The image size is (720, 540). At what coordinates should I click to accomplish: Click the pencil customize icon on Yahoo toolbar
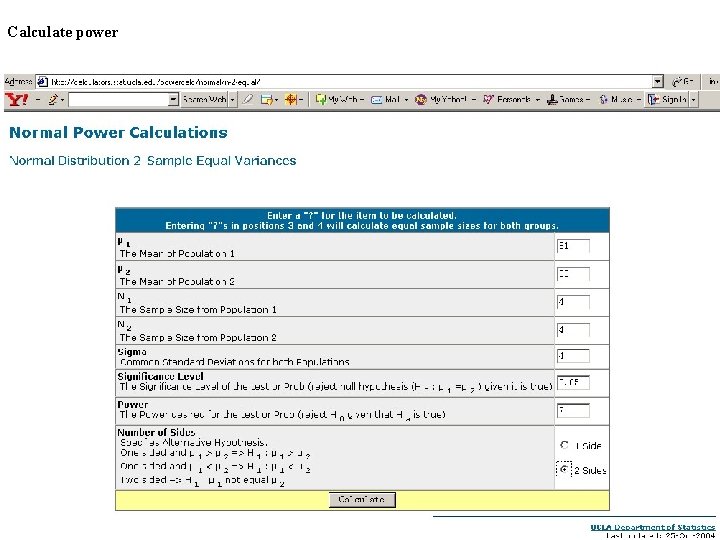tap(53, 99)
